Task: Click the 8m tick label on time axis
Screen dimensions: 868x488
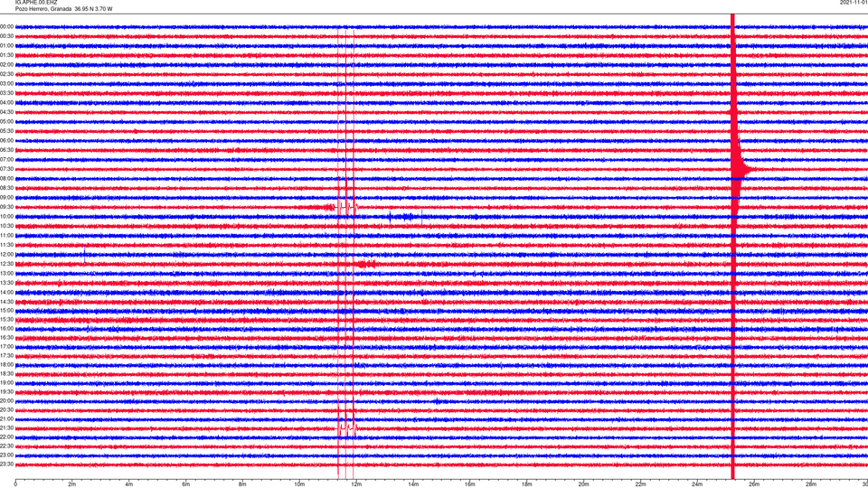Action: tap(242, 484)
